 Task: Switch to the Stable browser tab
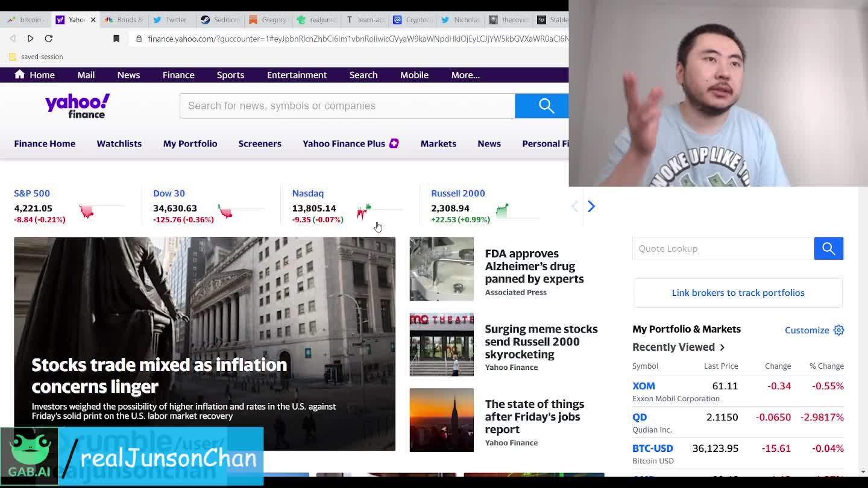pos(553,20)
